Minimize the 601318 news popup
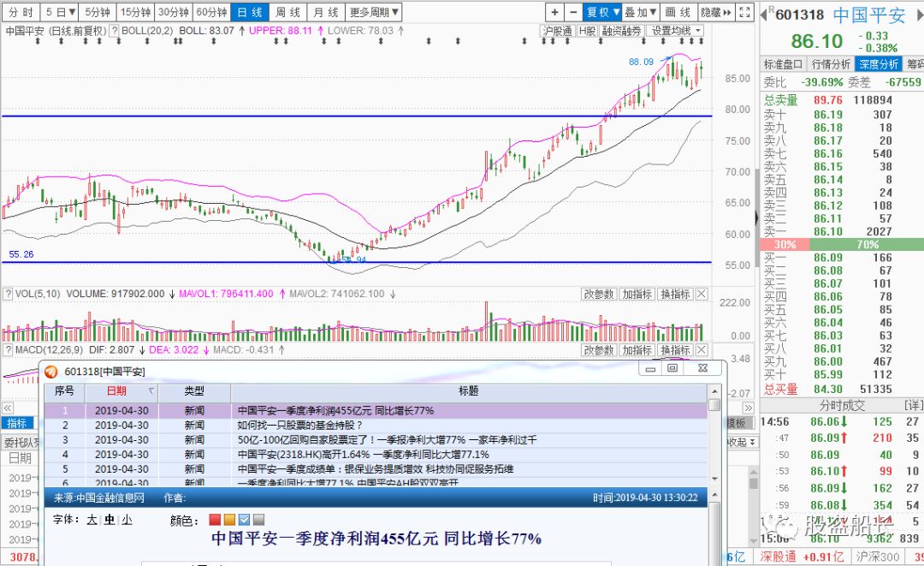Screen dimensions: 924x566 coord(650,368)
